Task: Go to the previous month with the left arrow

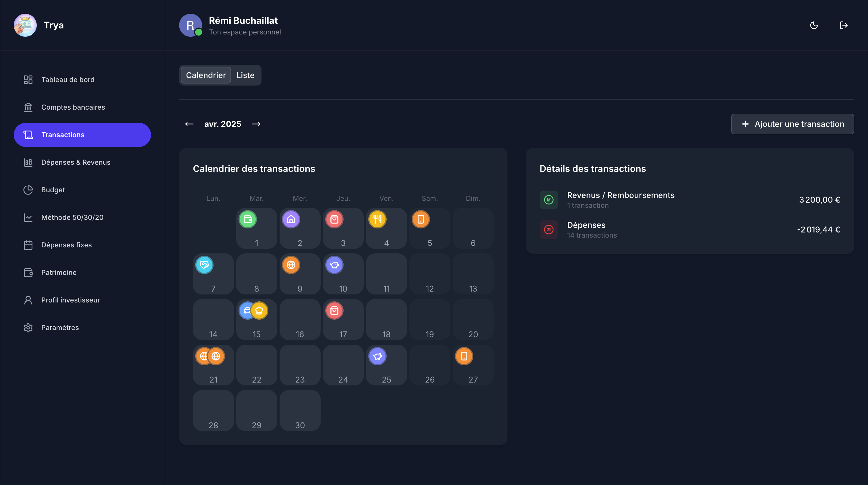Action: 189,124
